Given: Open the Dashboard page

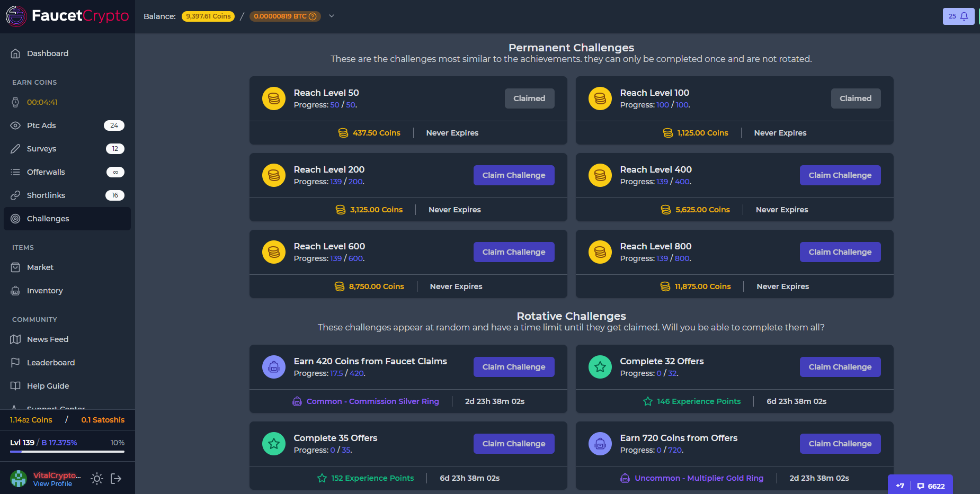Looking at the screenshot, I should coord(67,53).
